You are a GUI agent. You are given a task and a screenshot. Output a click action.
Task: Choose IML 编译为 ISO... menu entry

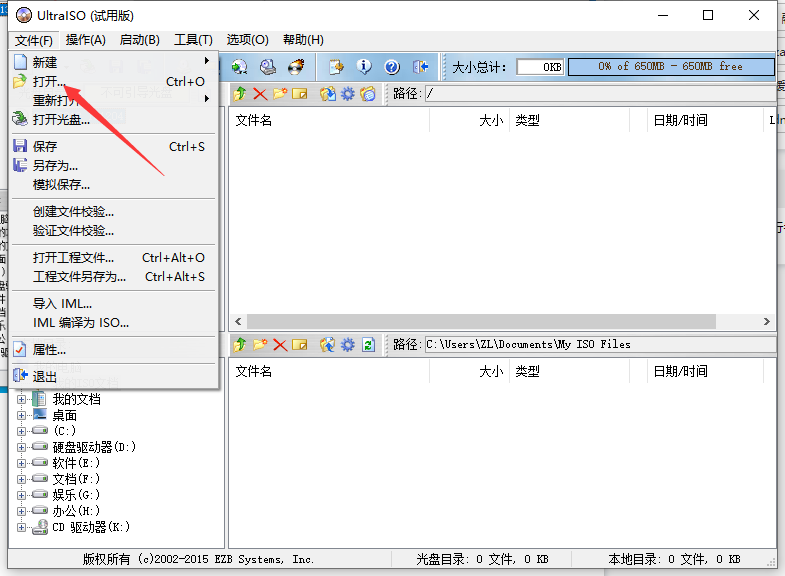(x=114, y=323)
